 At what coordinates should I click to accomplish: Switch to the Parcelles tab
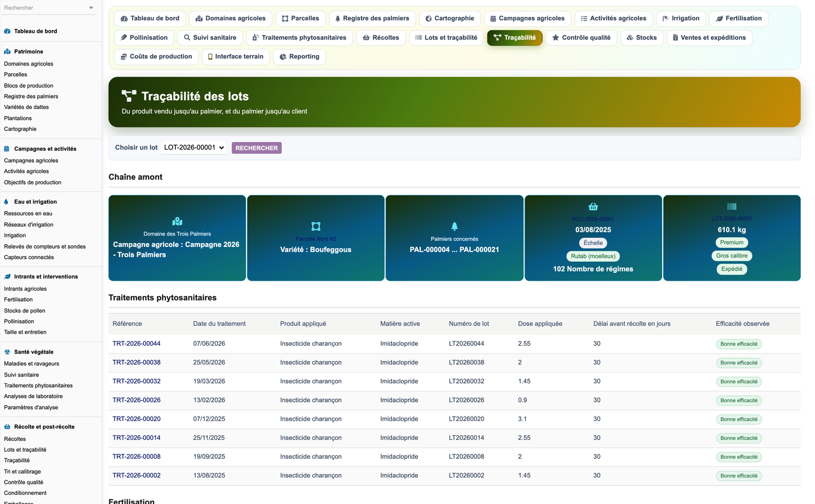click(x=301, y=19)
